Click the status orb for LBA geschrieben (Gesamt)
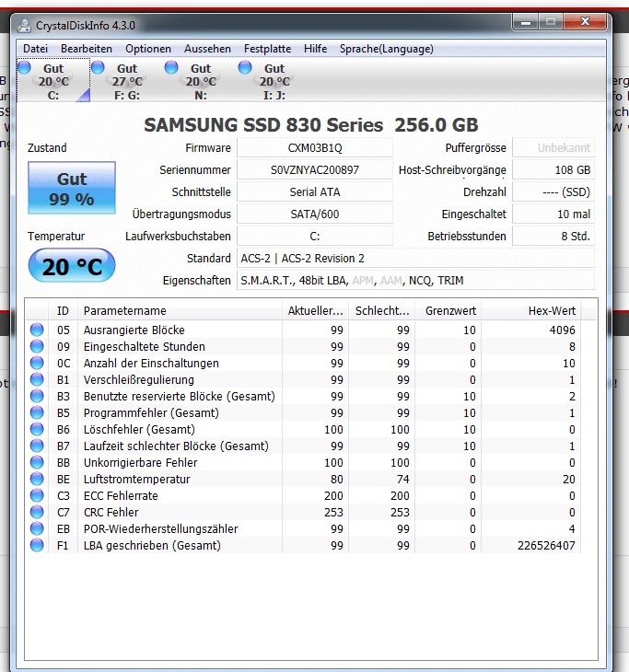 [37, 545]
